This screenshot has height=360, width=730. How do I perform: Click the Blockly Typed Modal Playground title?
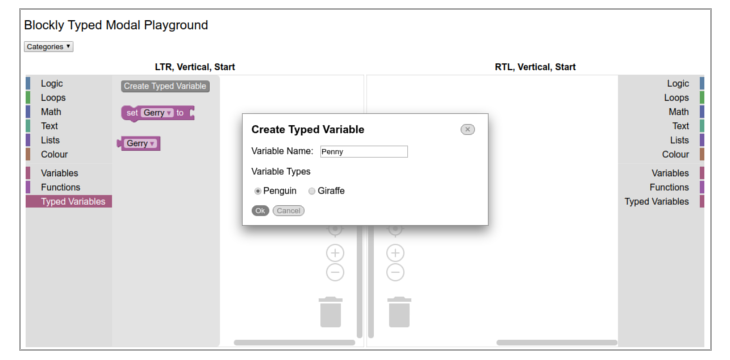[116, 25]
